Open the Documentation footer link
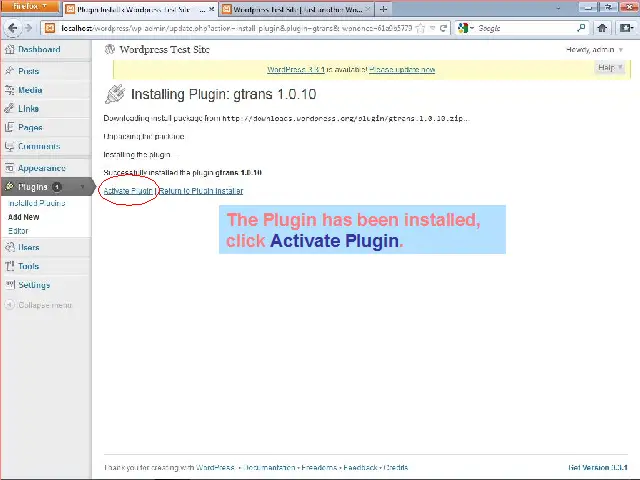 (x=269, y=467)
